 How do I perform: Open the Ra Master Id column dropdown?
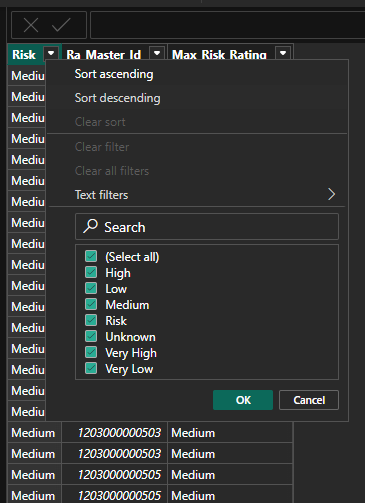click(x=157, y=53)
